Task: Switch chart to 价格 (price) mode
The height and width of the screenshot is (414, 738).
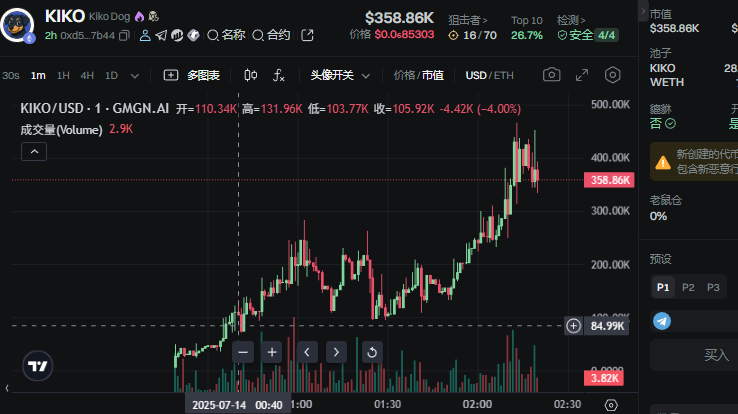Action: pyautogui.click(x=404, y=75)
